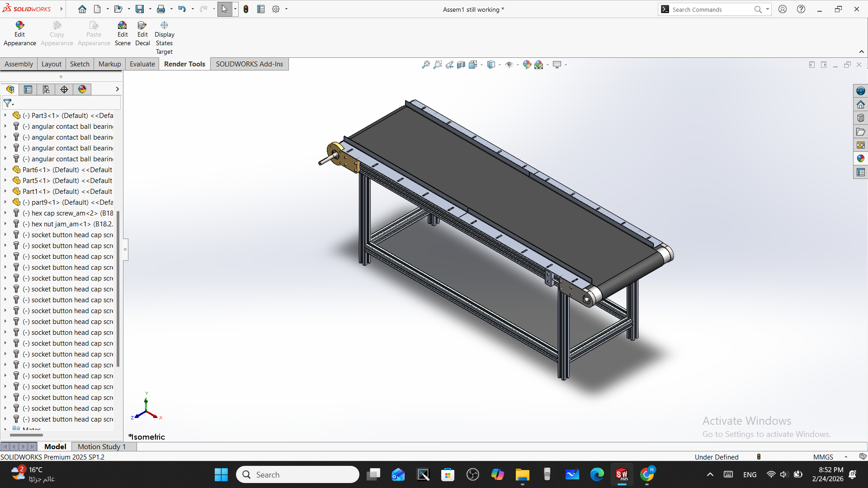This screenshot has height=488, width=868.
Task: Toggle the Hide/Show Items eye icon
Action: click(x=509, y=65)
